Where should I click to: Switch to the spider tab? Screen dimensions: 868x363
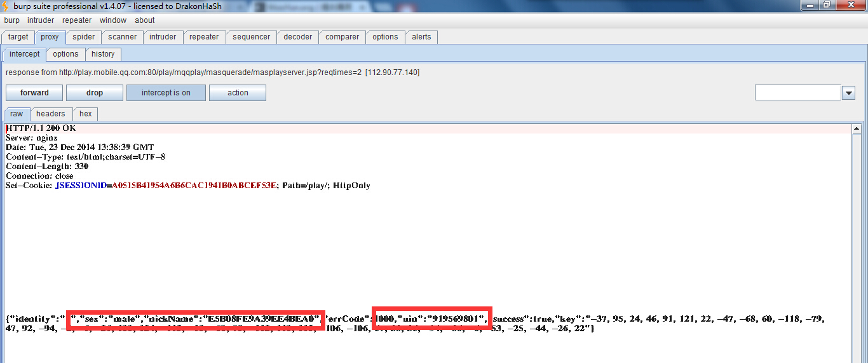coord(83,37)
